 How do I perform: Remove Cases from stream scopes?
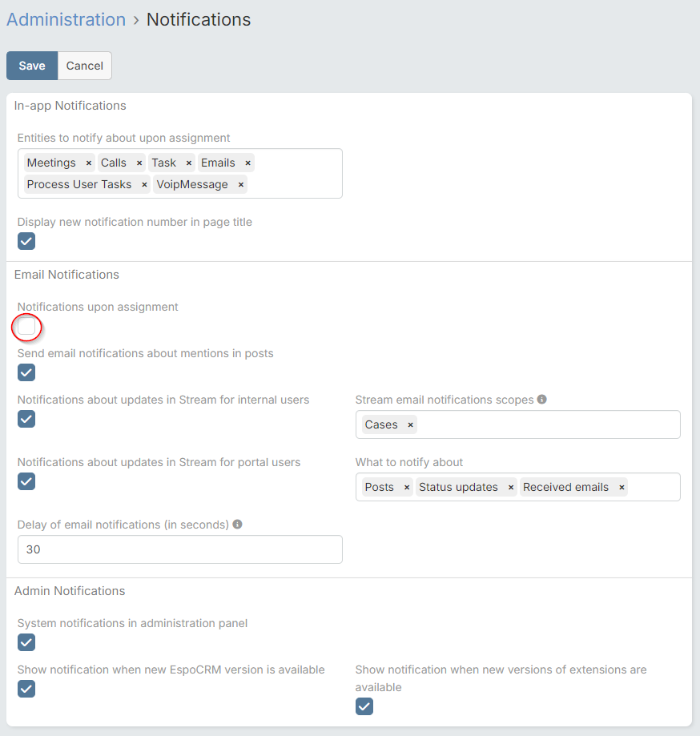click(410, 425)
